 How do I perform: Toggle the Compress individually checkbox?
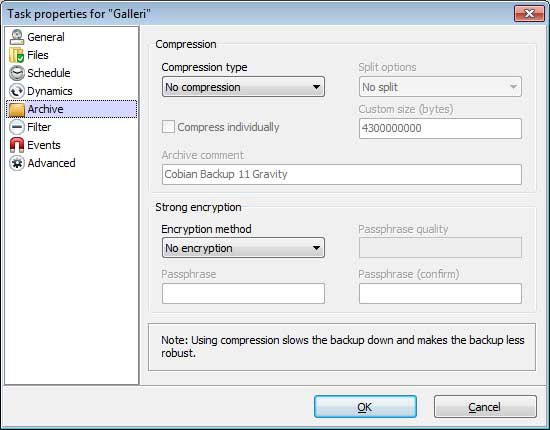[168, 127]
